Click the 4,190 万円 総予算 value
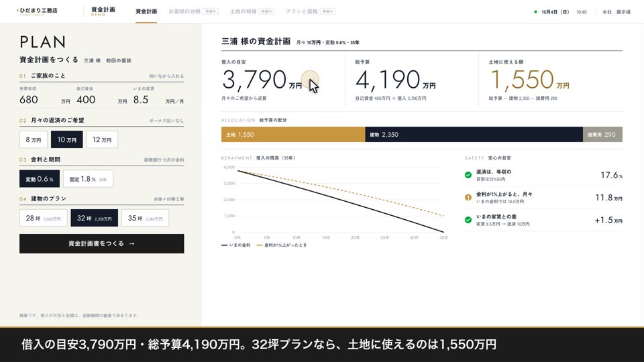The height and width of the screenshot is (362, 644). 395,80
